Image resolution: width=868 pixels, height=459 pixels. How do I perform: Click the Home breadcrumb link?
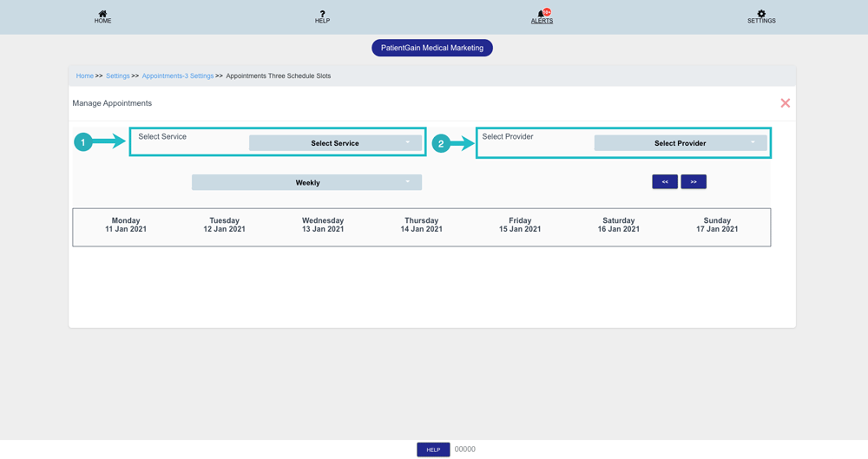pos(85,75)
